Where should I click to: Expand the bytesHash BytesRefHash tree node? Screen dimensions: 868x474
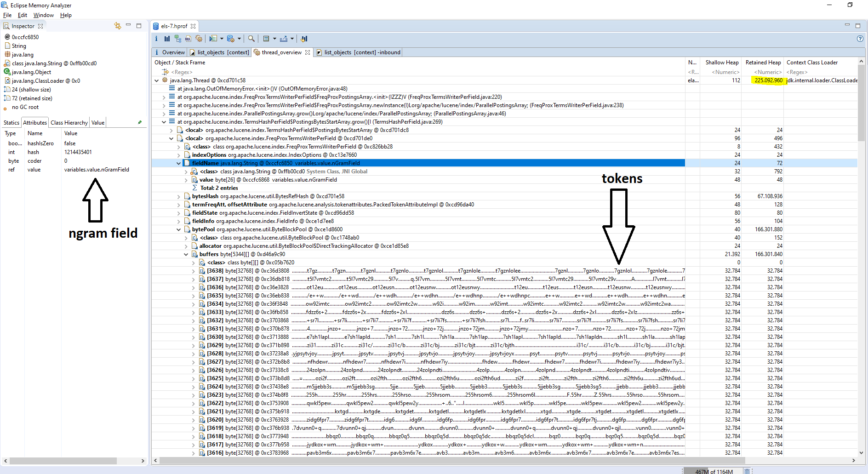(x=179, y=196)
